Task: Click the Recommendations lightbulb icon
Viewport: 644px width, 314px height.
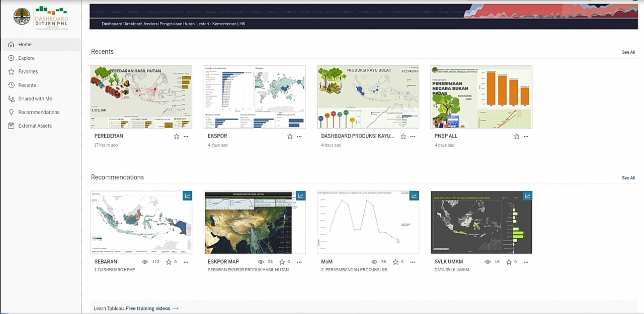Action: pos(11,113)
